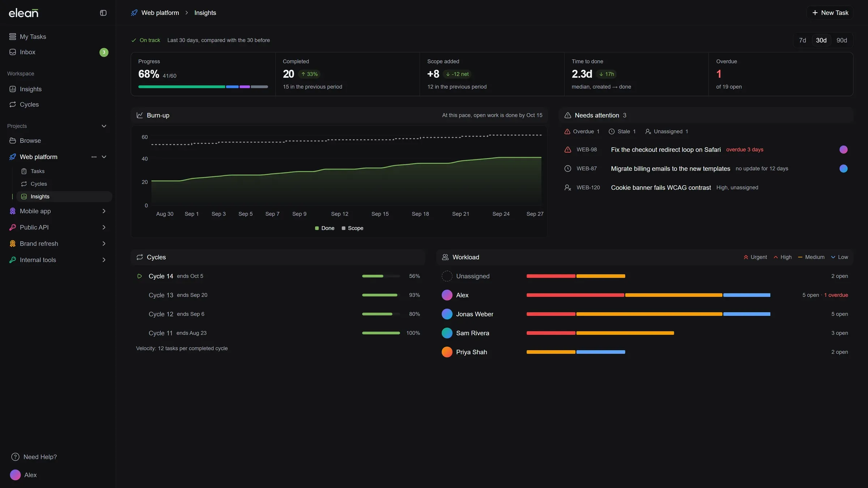Click the Need Help question mark icon
This screenshot has height=488, width=868.
tap(15, 457)
